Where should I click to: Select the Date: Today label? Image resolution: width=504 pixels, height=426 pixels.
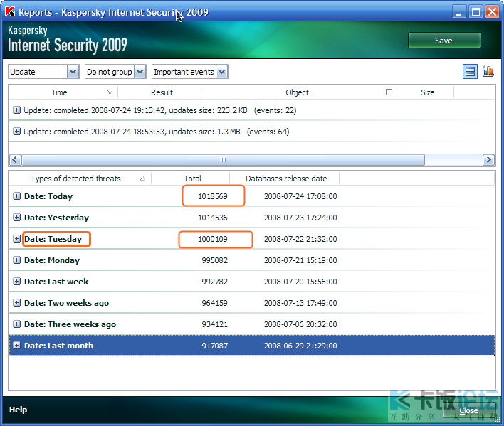[48, 196]
